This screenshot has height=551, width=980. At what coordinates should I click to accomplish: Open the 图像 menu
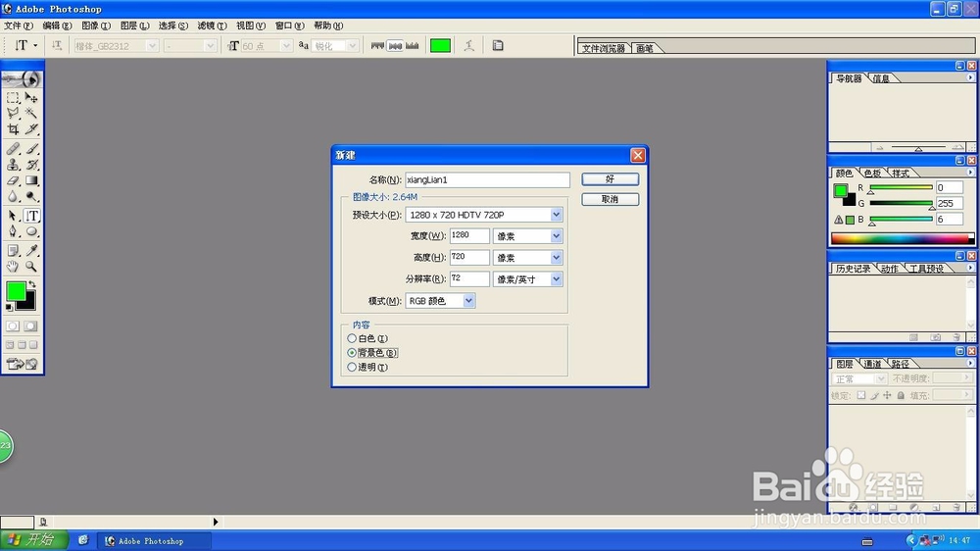click(x=96, y=25)
